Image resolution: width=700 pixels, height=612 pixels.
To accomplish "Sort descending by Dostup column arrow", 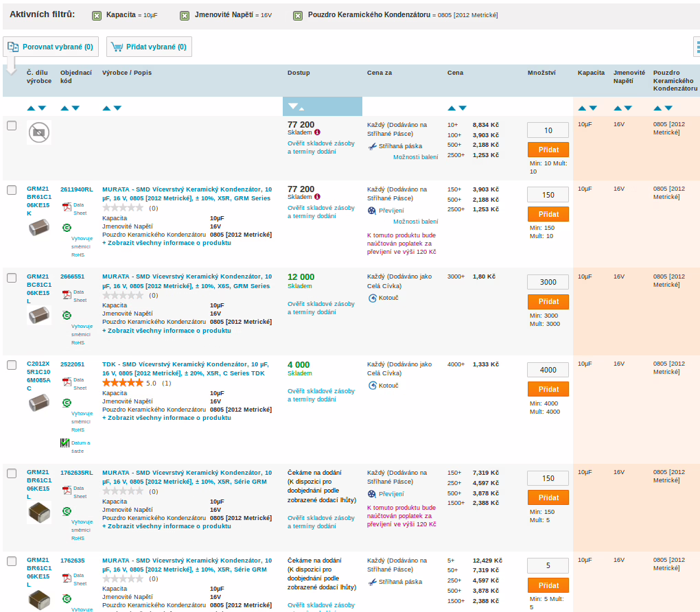I will (x=293, y=106).
